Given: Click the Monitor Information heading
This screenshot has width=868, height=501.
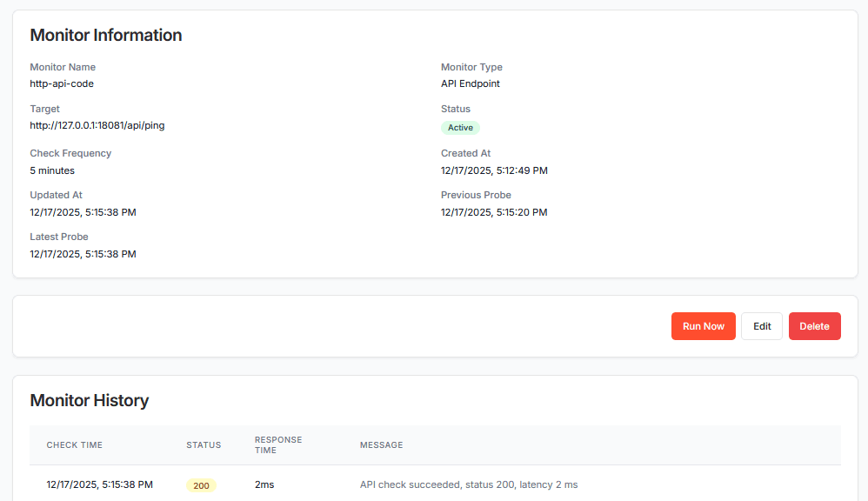Looking at the screenshot, I should (106, 35).
